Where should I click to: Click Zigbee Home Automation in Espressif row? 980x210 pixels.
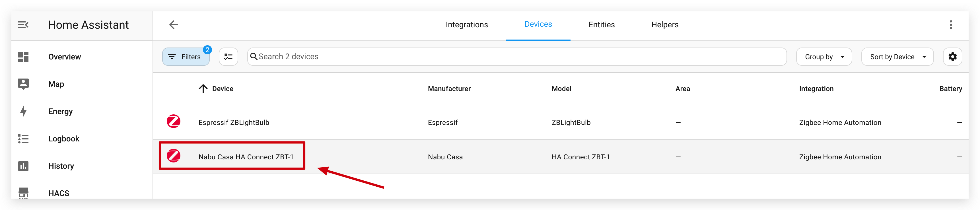[x=840, y=123]
